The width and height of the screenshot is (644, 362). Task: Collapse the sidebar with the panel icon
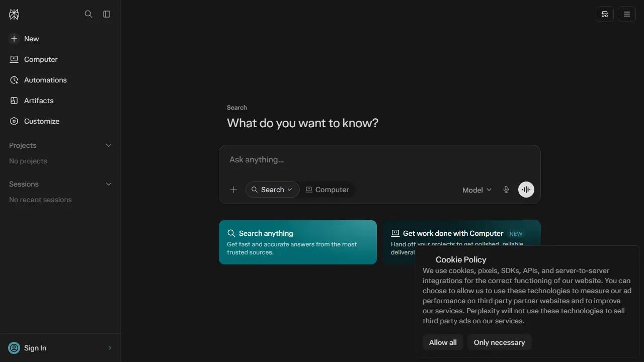pos(107,14)
